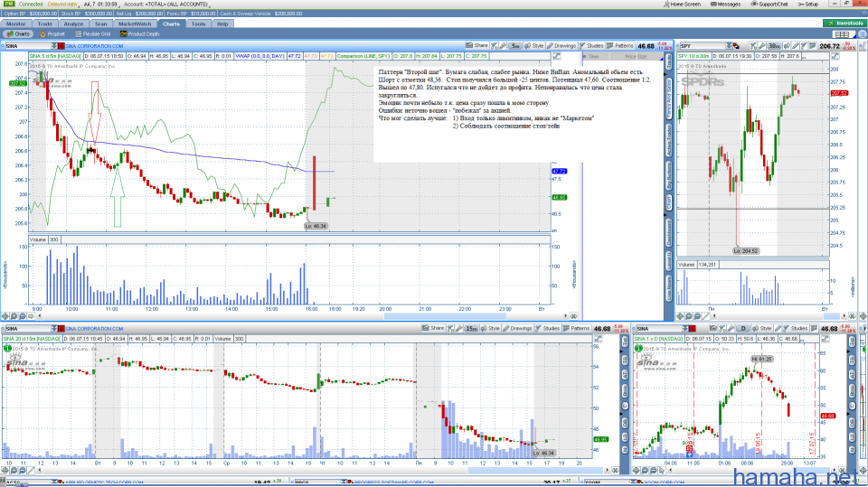Open the 15m timeframe selector on the lower SINA chart
Image resolution: width=868 pixels, height=487 pixels.
click(471, 328)
